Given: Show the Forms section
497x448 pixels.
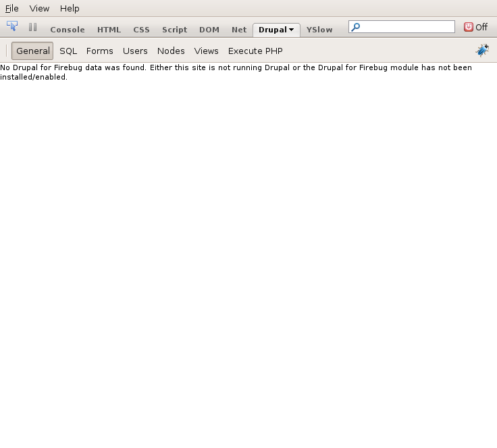Looking at the screenshot, I should 100,51.
